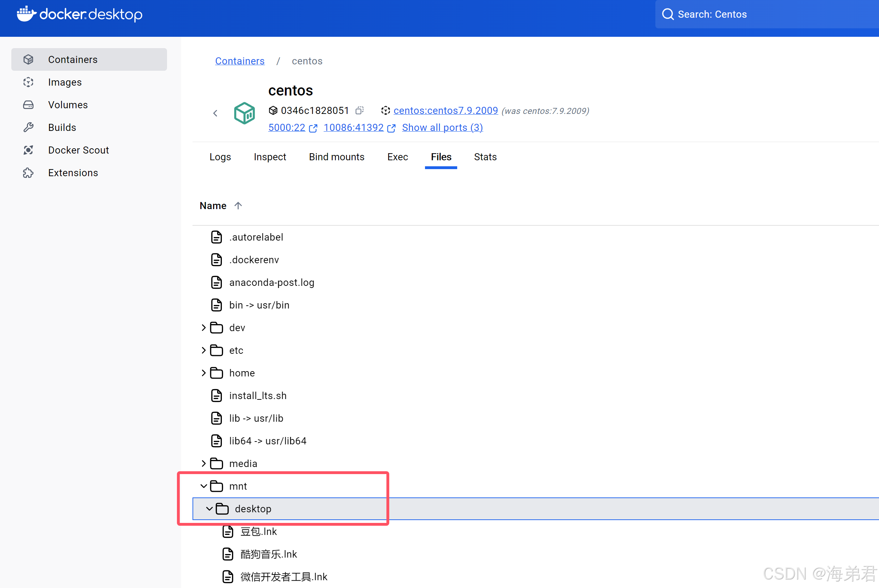
Task: Click the Extensions puzzle icon
Action: [29, 173]
